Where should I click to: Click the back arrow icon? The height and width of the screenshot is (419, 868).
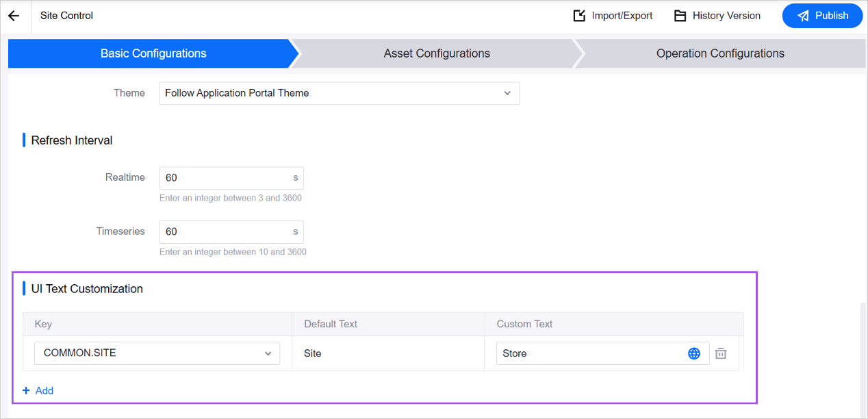click(14, 16)
